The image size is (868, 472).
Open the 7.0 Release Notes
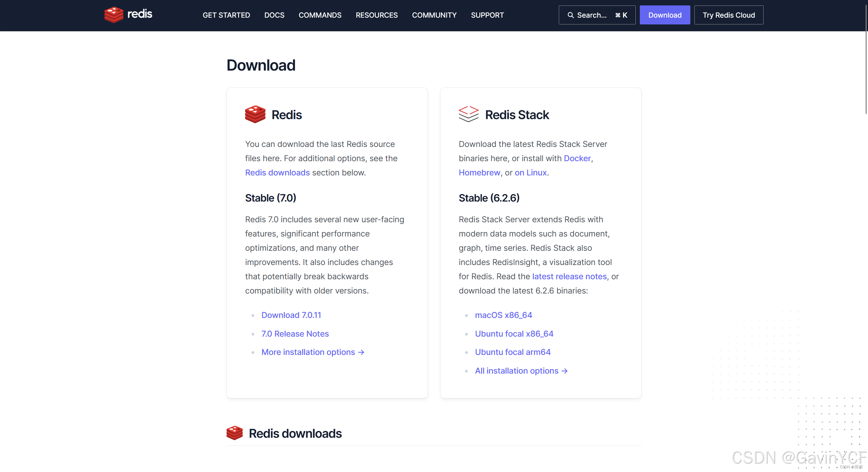click(295, 334)
